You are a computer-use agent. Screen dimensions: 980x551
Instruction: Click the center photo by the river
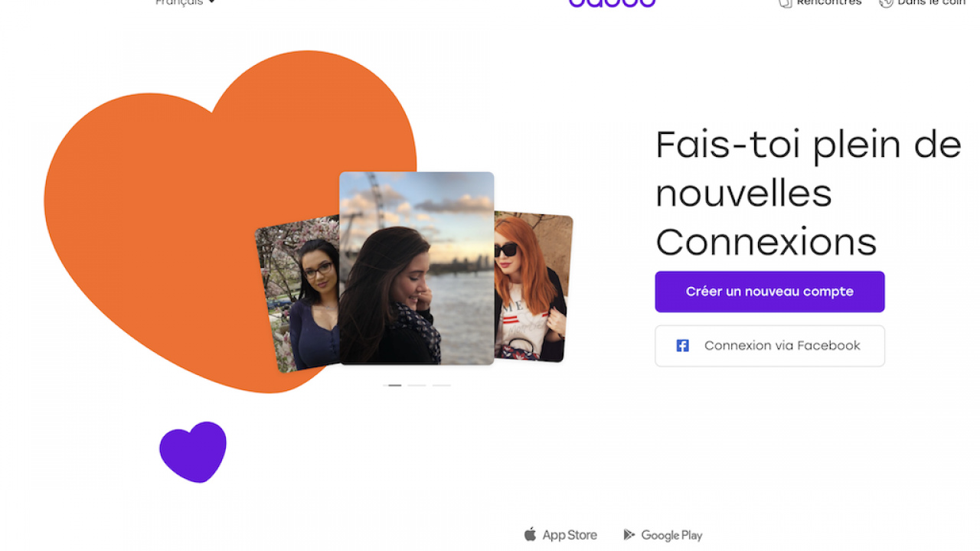point(416,268)
